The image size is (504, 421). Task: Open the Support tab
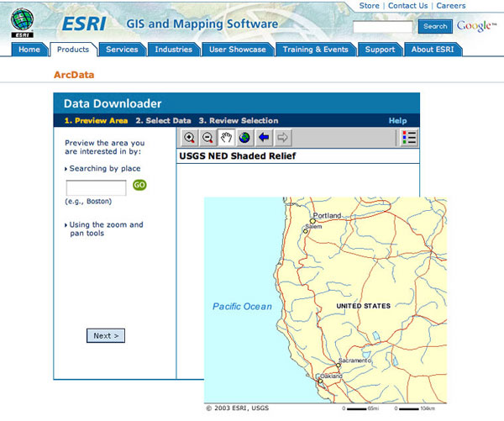380,50
